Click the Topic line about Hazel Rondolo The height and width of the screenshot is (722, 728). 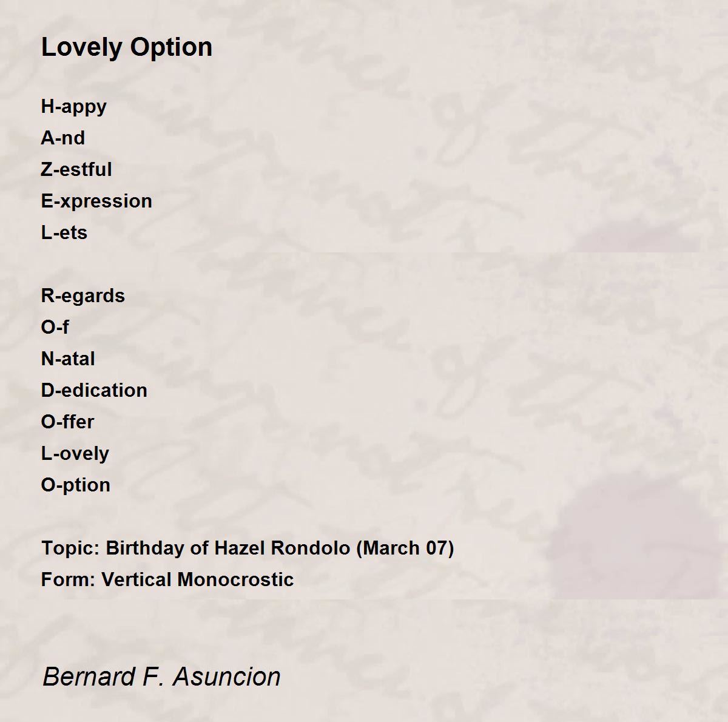(x=248, y=548)
